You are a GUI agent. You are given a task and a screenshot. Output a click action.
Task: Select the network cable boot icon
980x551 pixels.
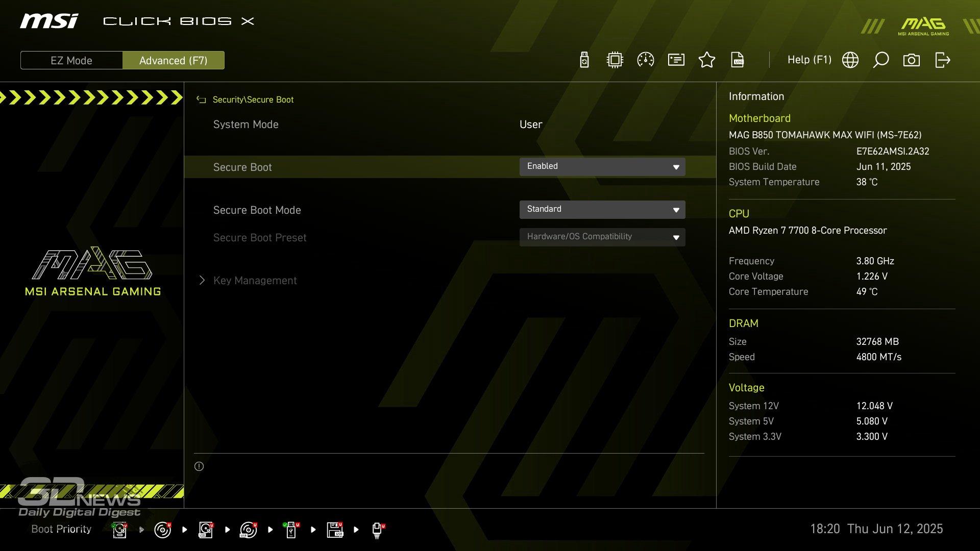coord(378,530)
